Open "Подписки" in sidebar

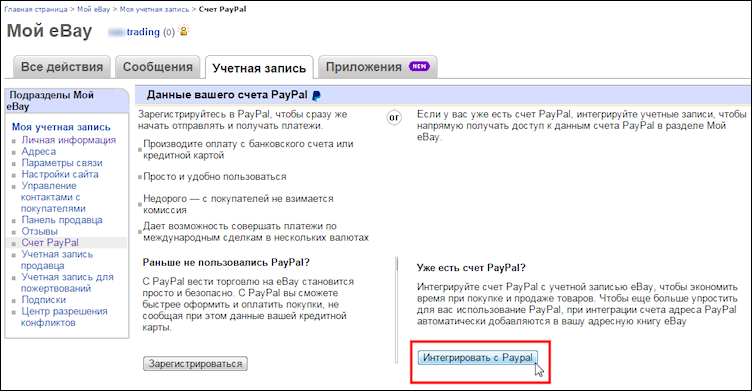click(x=44, y=300)
